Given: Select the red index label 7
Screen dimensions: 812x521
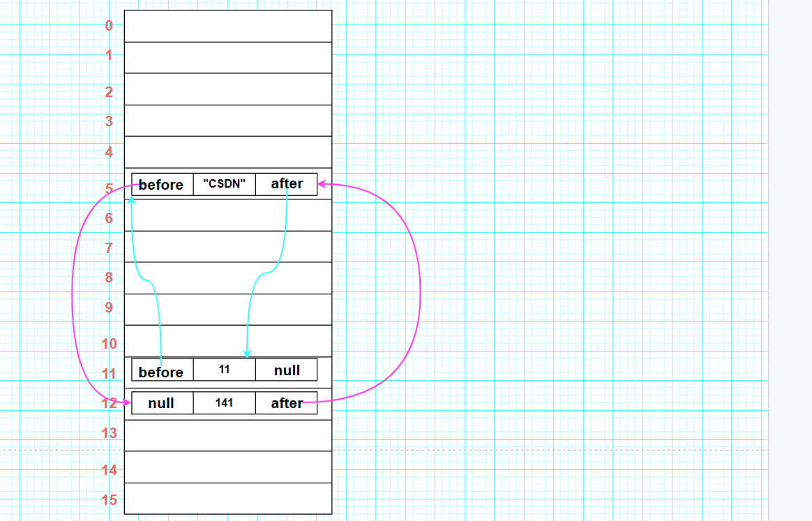Looking at the screenshot, I should (x=109, y=248).
